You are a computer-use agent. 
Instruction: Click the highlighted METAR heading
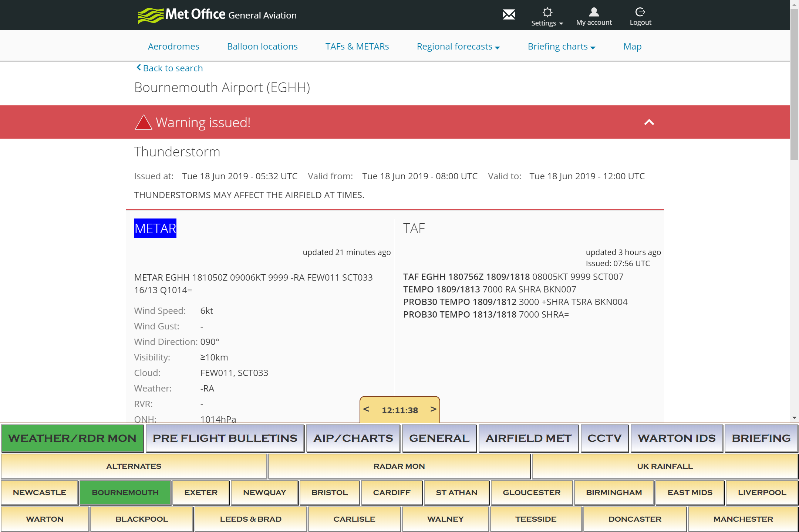pos(155,228)
